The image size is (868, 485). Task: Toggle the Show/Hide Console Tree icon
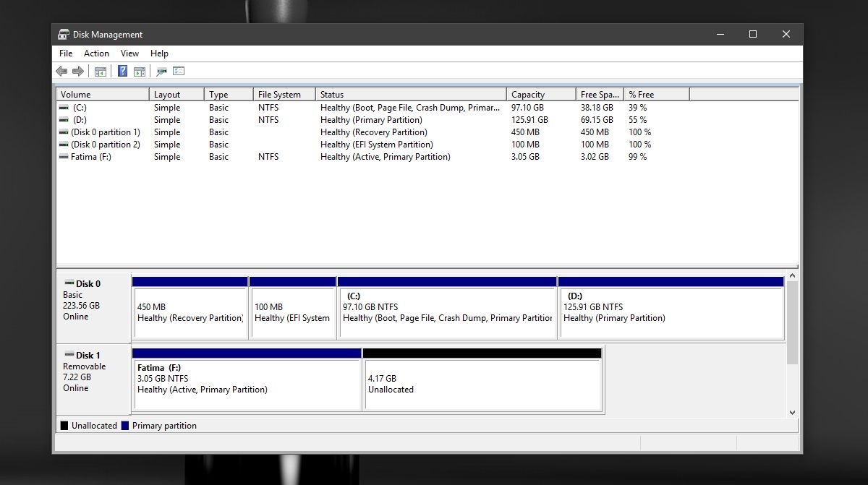click(x=101, y=71)
